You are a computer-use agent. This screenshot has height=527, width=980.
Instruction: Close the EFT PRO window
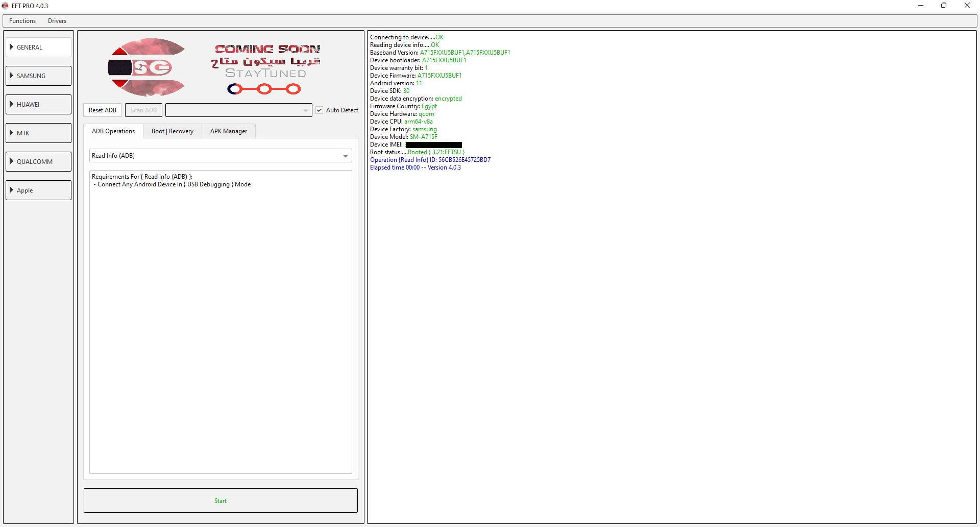[x=967, y=6]
